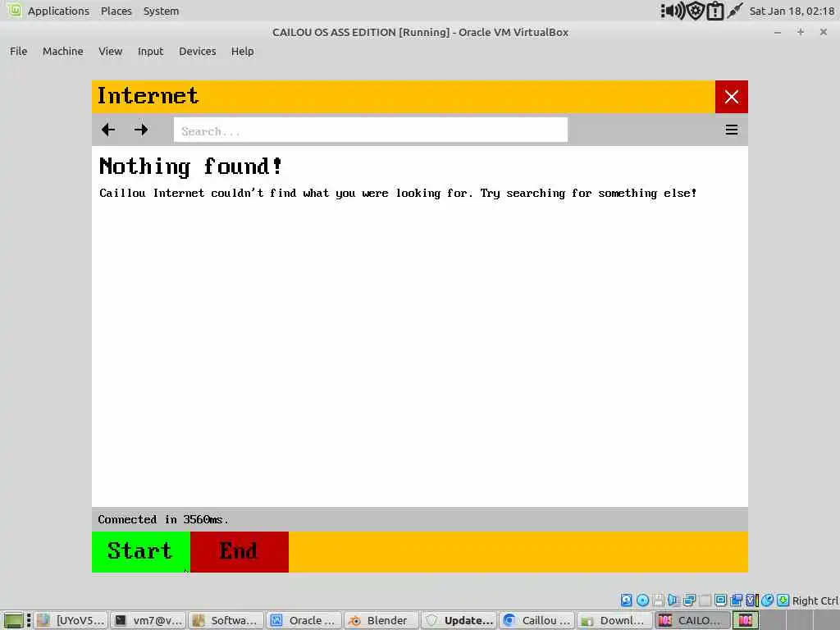Open the Places menu
This screenshot has width=840, height=630.
coord(116,11)
